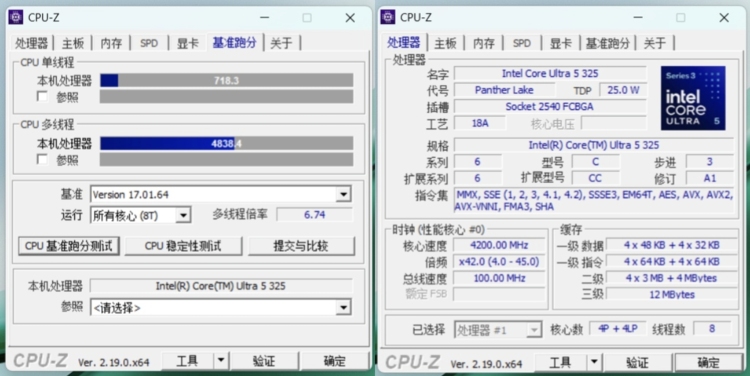Click 名字 value Intel Core Ultra 5 325
Viewport: 750px width, 376px height.
550,74
